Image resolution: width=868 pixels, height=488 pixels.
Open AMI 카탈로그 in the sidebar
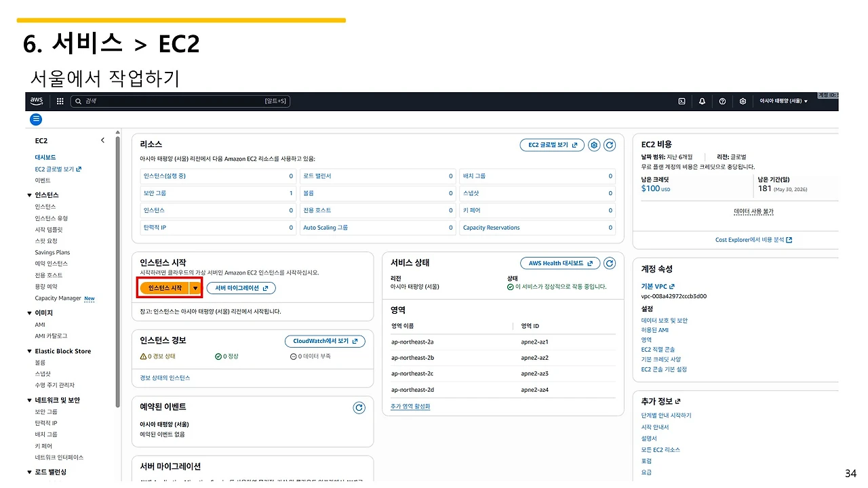pos(51,336)
